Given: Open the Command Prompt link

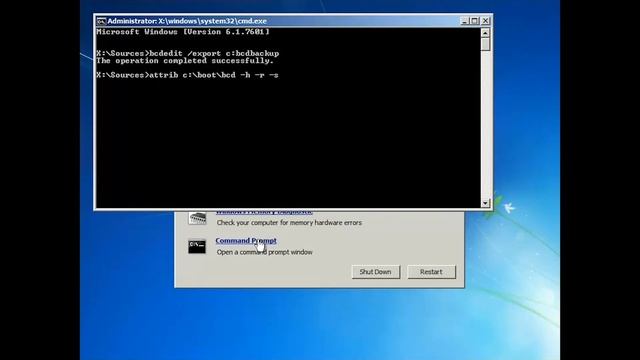Looking at the screenshot, I should point(246,240).
